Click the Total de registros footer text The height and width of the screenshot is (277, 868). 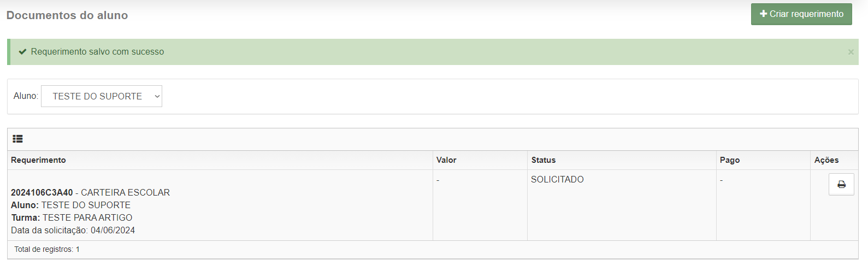pyautogui.click(x=47, y=249)
